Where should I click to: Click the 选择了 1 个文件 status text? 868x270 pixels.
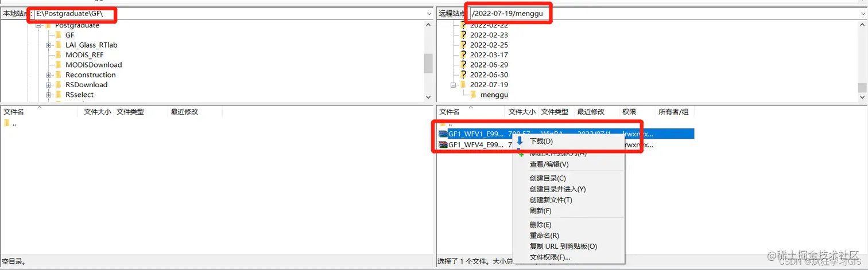[x=464, y=261]
